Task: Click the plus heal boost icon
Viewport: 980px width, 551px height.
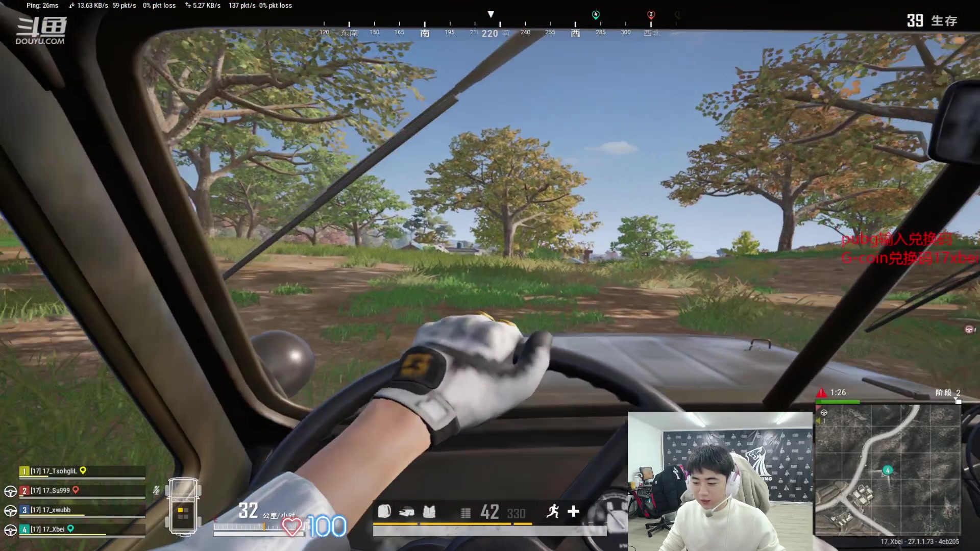Action: coord(573,511)
